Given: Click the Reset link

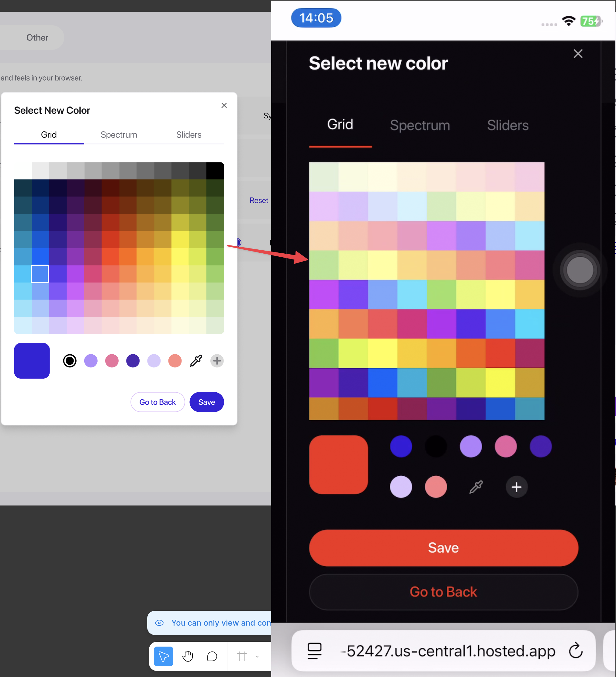Looking at the screenshot, I should [x=258, y=200].
